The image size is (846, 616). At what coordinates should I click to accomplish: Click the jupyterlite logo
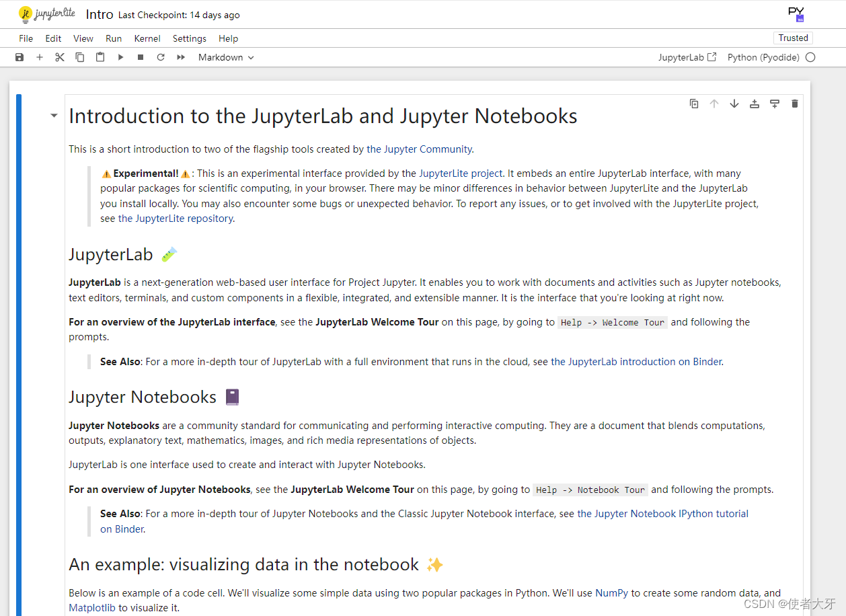coord(47,13)
